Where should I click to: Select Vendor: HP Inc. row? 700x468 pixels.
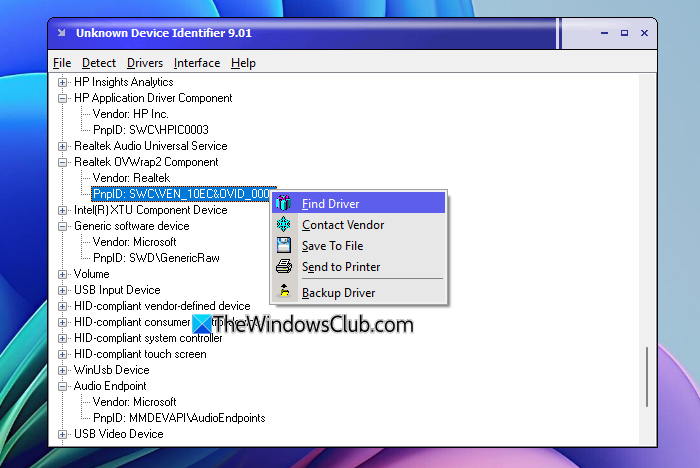point(130,114)
